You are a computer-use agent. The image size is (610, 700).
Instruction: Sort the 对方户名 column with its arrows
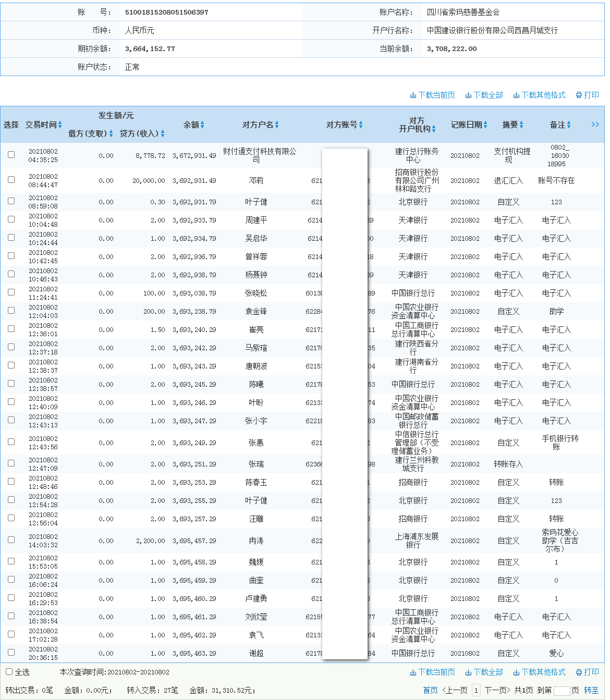click(277, 125)
